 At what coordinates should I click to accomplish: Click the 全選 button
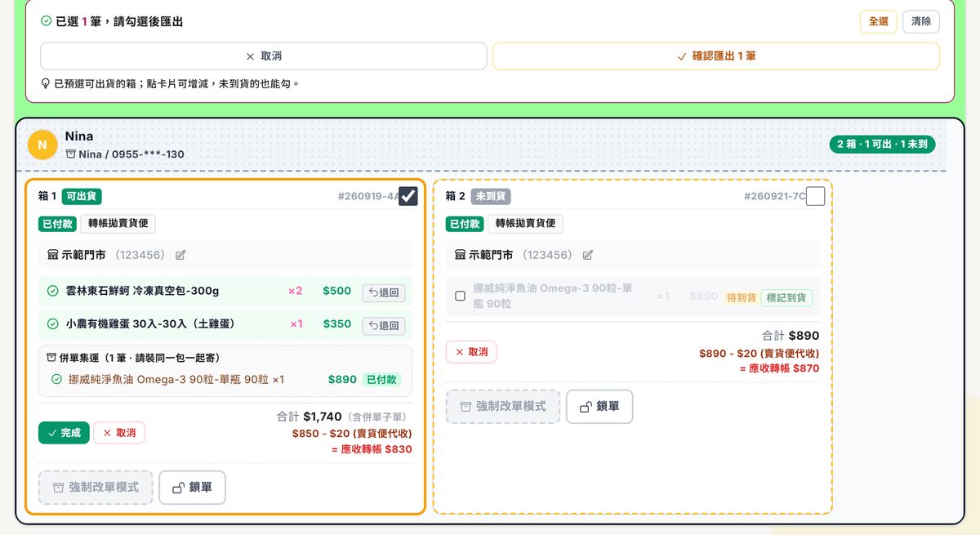pyautogui.click(x=878, y=22)
